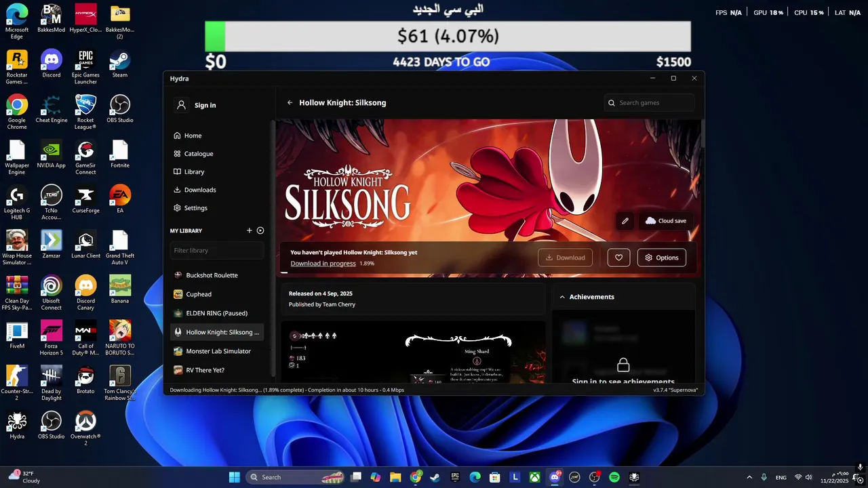Image resolution: width=868 pixels, height=488 pixels.
Task: Select the Ubisoft Connect desktop icon
Action: [x=52, y=293]
